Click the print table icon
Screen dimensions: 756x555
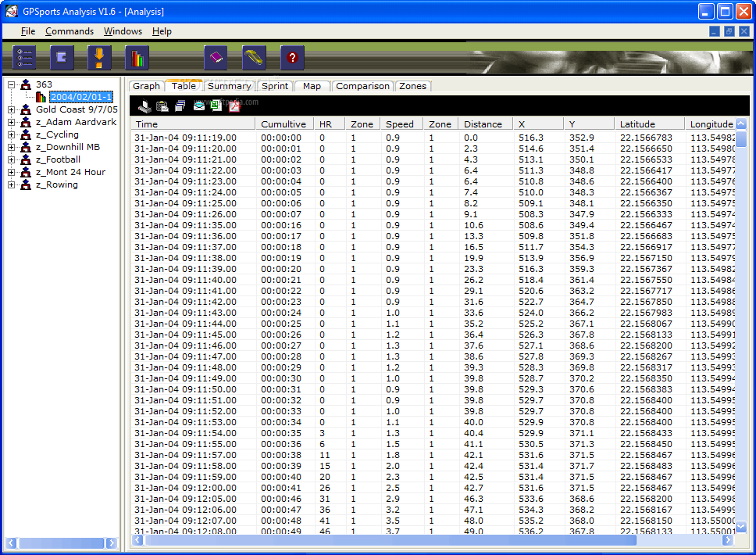coord(144,106)
